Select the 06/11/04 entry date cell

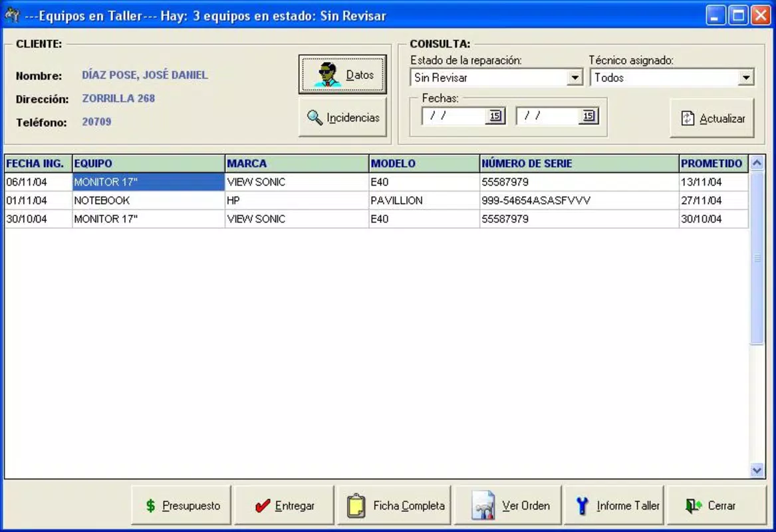pos(38,182)
